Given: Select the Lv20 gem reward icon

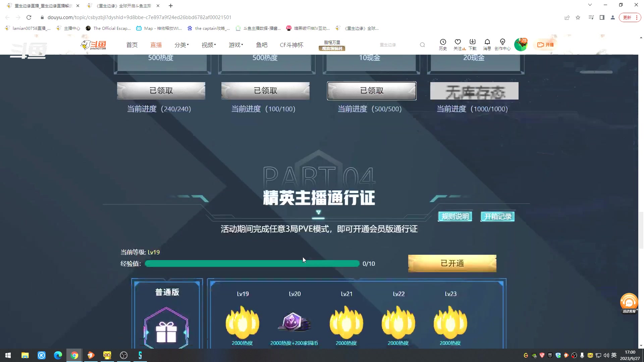Looking at the screenshot, I should click(x=294, y=322).
